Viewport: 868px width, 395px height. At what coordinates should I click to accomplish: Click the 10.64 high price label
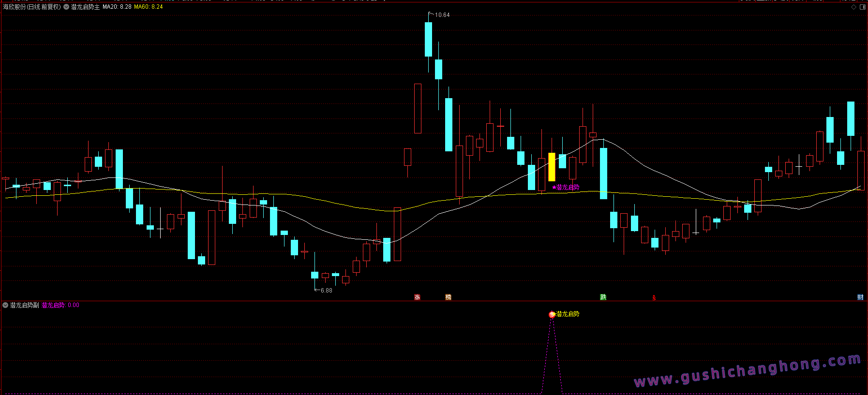tap(442, 15)
